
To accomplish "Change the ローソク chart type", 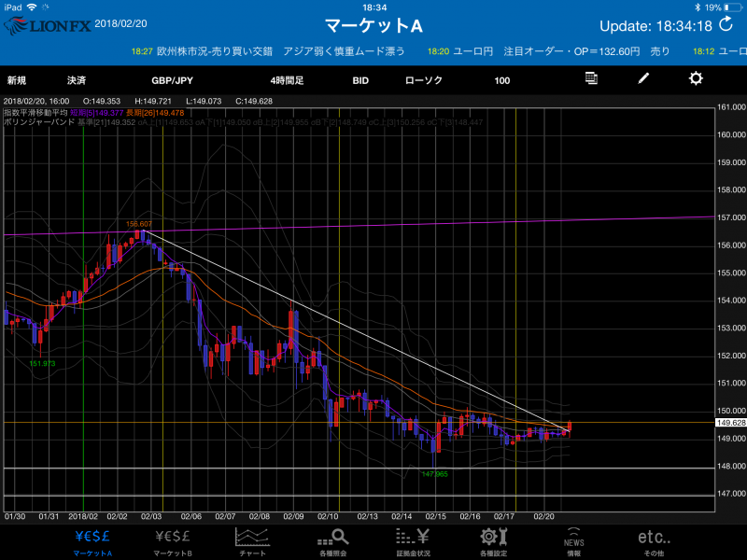I will pos(424,80).
